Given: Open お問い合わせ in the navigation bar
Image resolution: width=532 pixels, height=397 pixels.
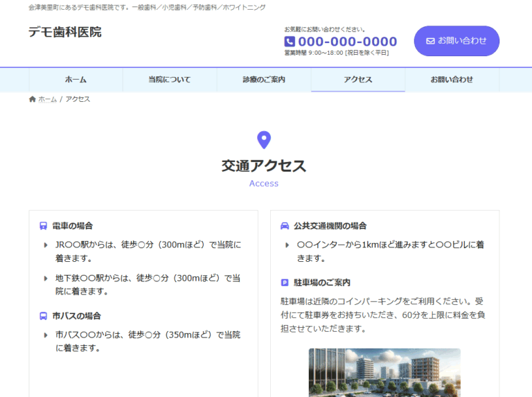Looking at the screenshot, I should pos(452,80).
